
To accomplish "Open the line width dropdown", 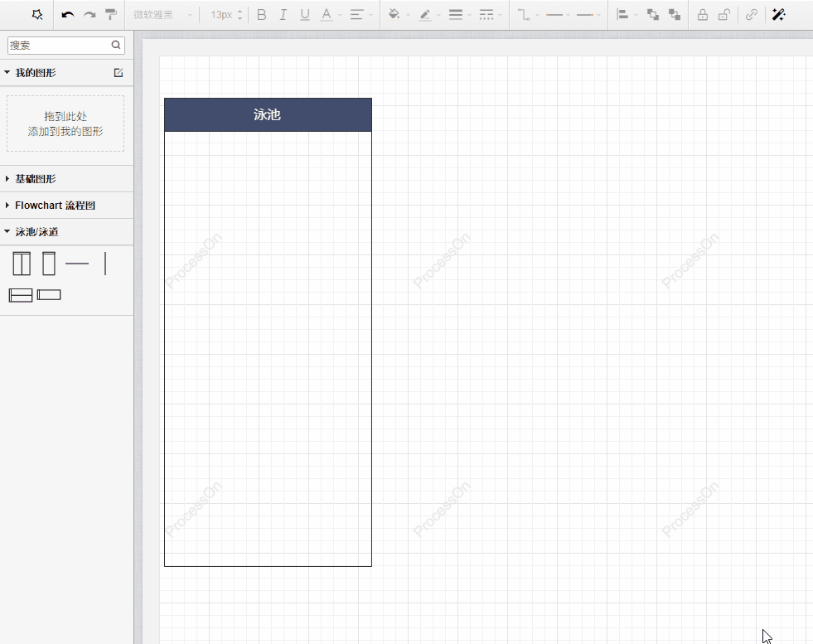I will coord(459,15).
